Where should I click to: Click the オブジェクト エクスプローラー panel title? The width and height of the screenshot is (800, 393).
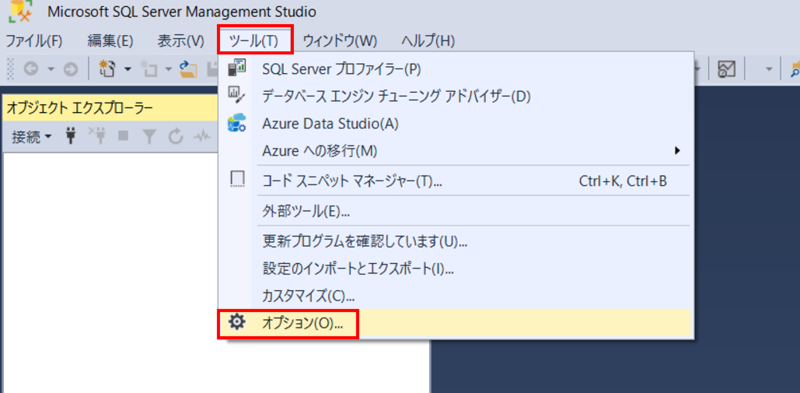(79, 108)
